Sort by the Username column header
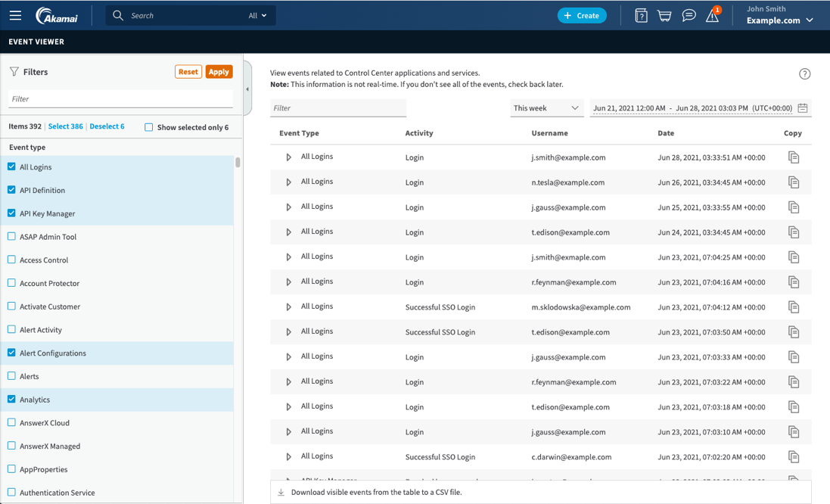This screenshot has width=830, height=504. (x=549, y=133)
